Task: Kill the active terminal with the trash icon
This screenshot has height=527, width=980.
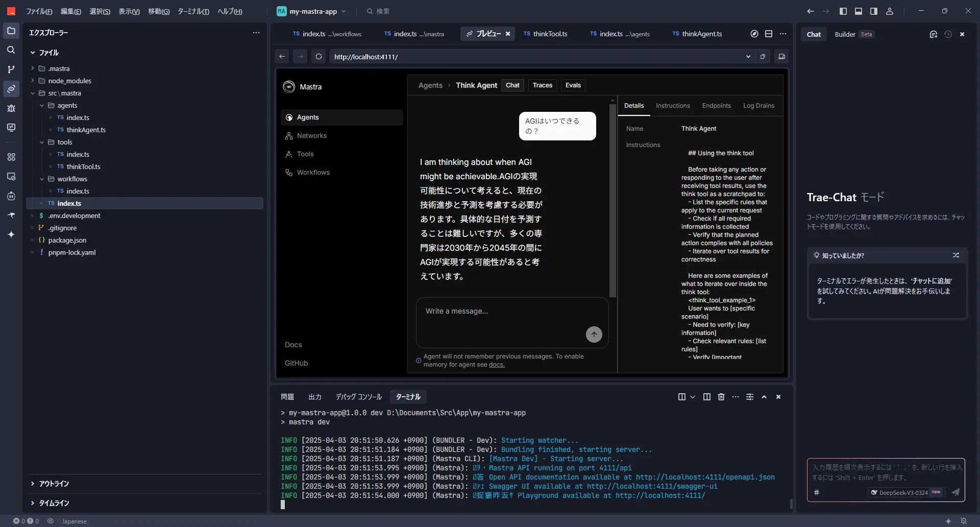Action: (x=721, y=397)
